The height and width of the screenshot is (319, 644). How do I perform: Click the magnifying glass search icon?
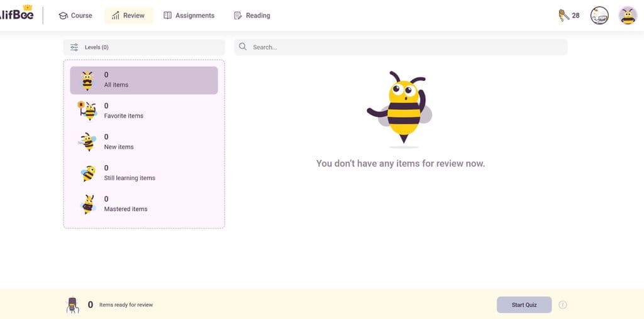coord(243,47)
